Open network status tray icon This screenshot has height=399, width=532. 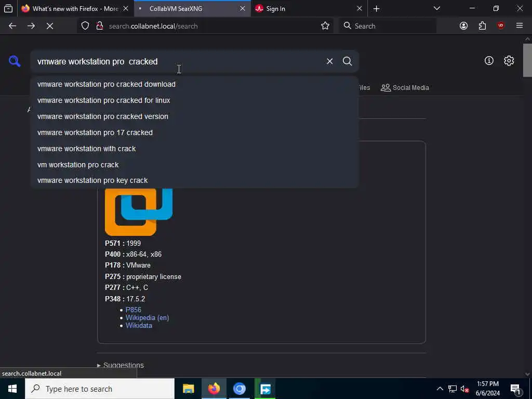click(453, 389)
